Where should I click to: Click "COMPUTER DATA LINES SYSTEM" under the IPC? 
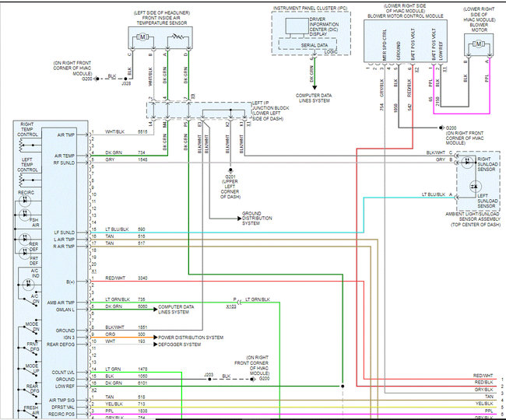[x=314, y=98]
